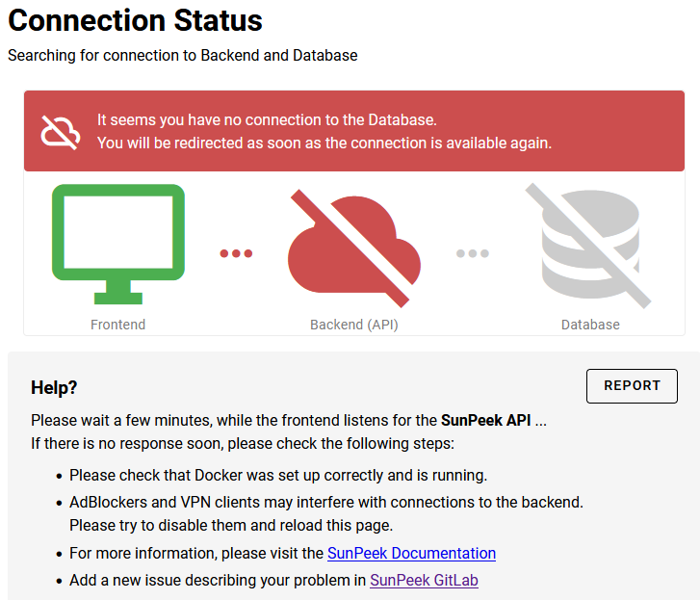The image size is (700, 600).
Task: Click the Help? heading
Action: (54, 387)
